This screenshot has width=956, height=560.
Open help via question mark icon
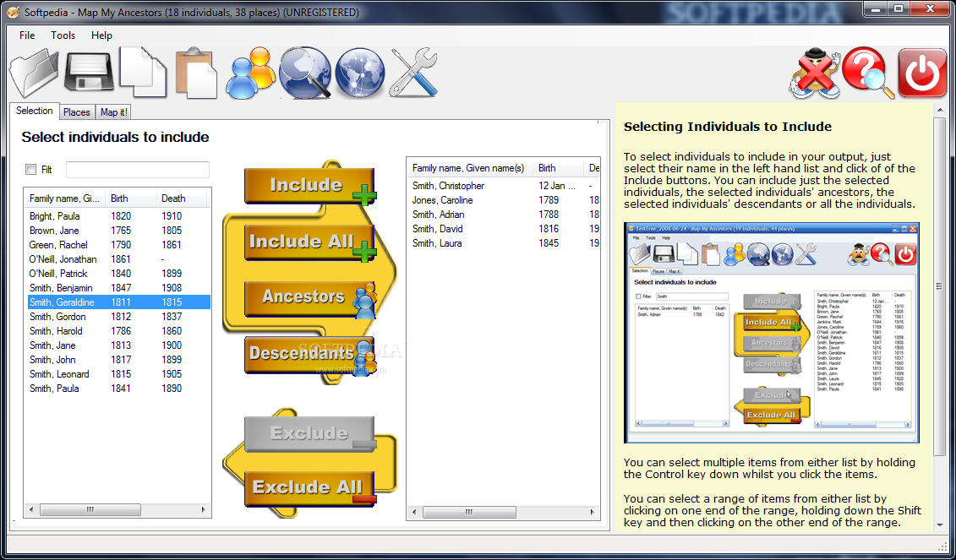coord(868,73)
